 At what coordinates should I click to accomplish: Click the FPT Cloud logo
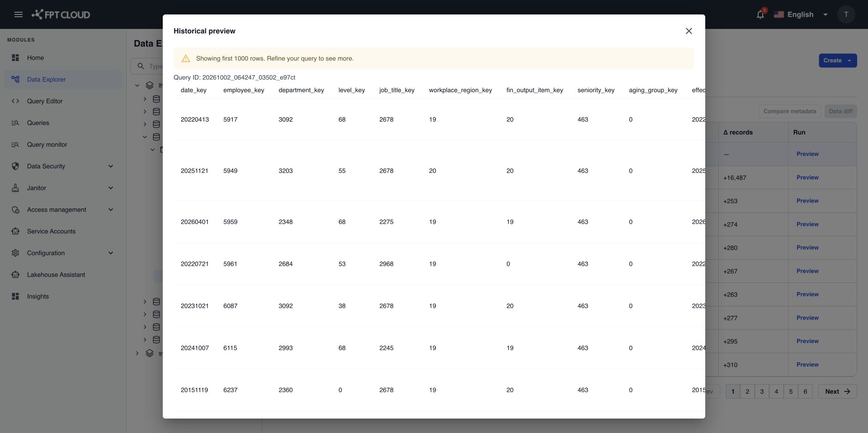point(61,14)
